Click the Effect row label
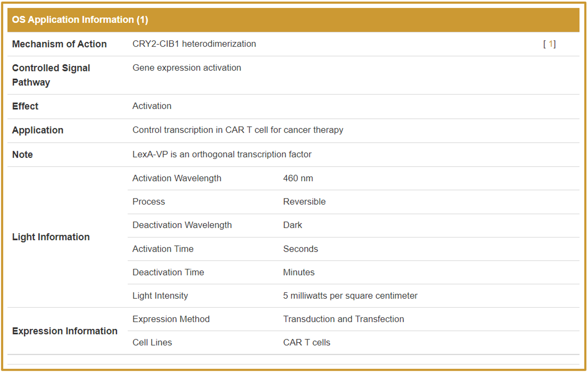This screenshot has width=588, height=372. point(25,106)
